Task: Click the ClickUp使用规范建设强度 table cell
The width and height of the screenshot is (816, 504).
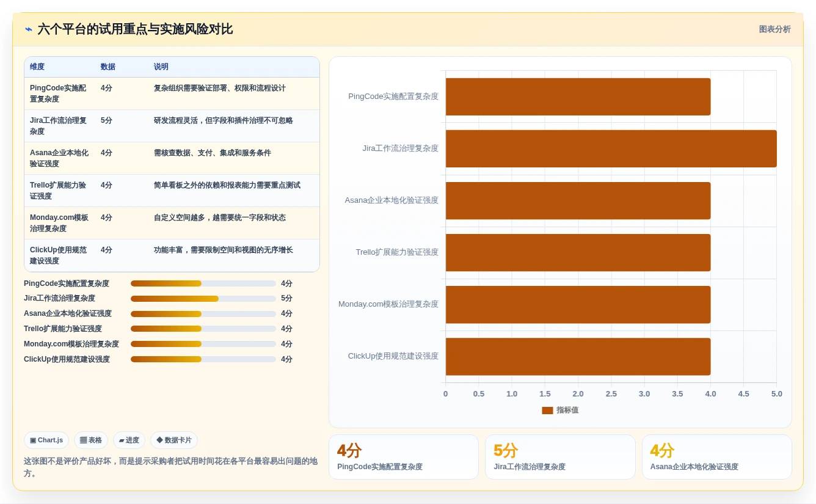Action: (x=59, y=255)
